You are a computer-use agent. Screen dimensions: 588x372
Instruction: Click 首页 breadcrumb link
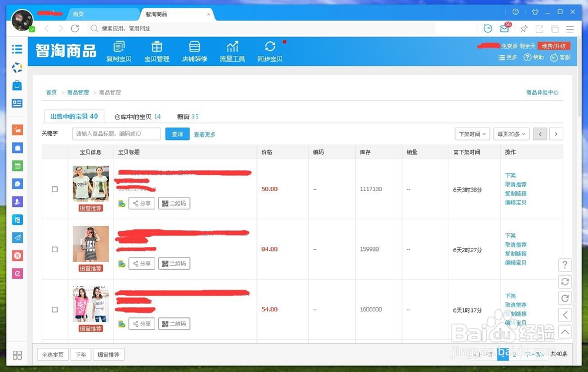click(x=51, y=92)
